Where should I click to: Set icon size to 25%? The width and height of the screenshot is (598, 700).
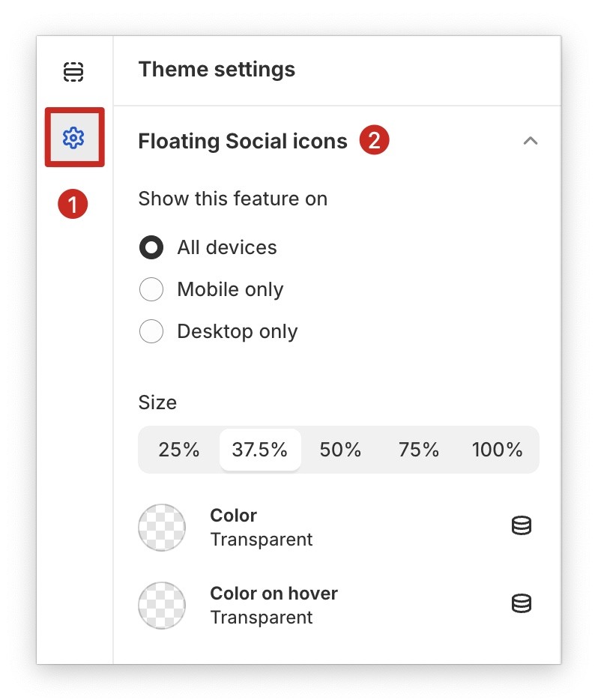(179, 450)
